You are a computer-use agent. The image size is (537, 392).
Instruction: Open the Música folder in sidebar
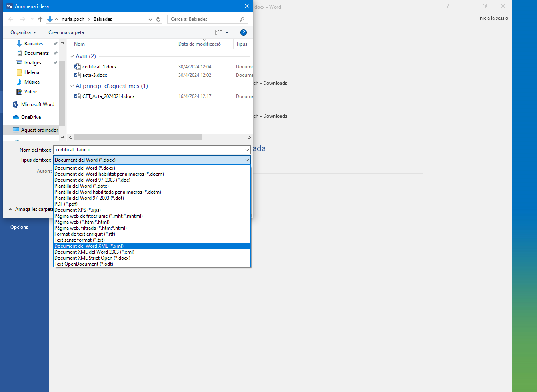coord(32,82)
